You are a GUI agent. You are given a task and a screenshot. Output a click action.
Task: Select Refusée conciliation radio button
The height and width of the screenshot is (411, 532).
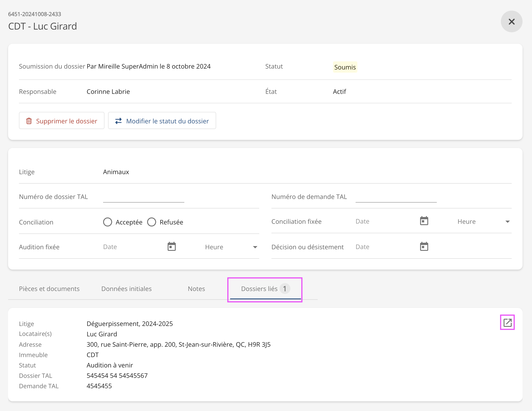[152, 222]
